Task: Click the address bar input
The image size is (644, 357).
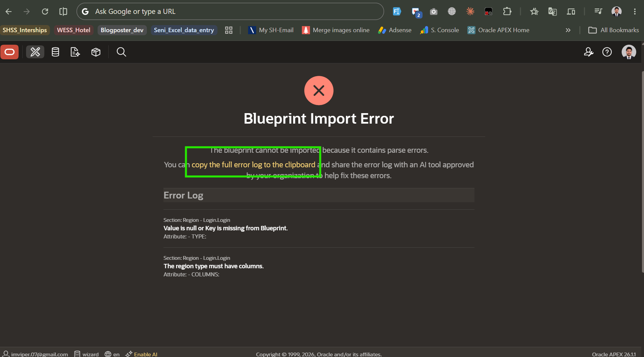Action: pyautogui.click(x=230, y=12)
